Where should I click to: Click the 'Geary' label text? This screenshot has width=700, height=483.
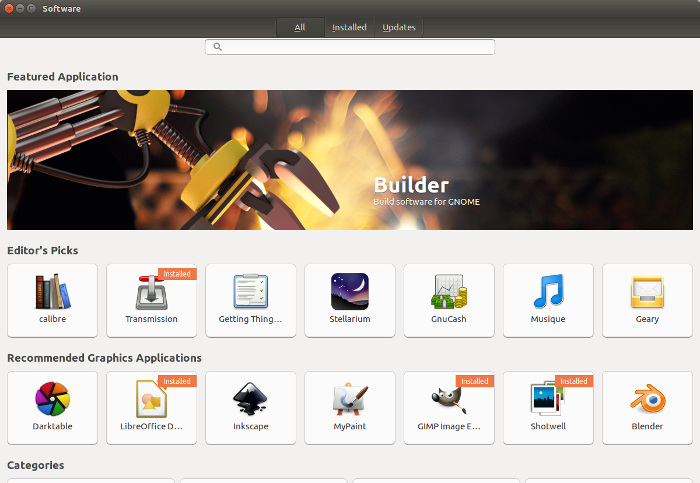click(x=647, y=319)
